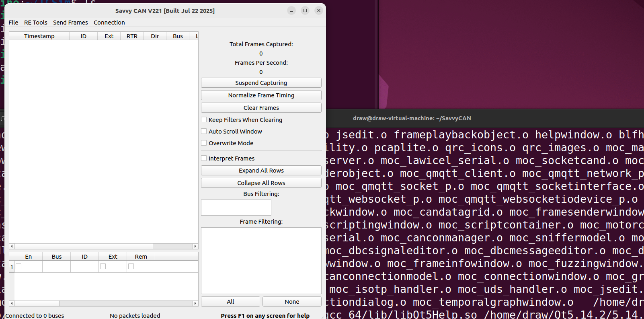Screen dimensions: 644x319
Task: Click the ID cell in sender row 1
Action: [x=85, y=267]
